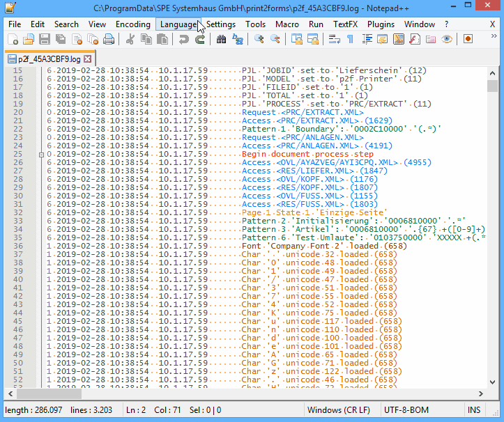Open Find with the binoculars icon

coord(222,40)
